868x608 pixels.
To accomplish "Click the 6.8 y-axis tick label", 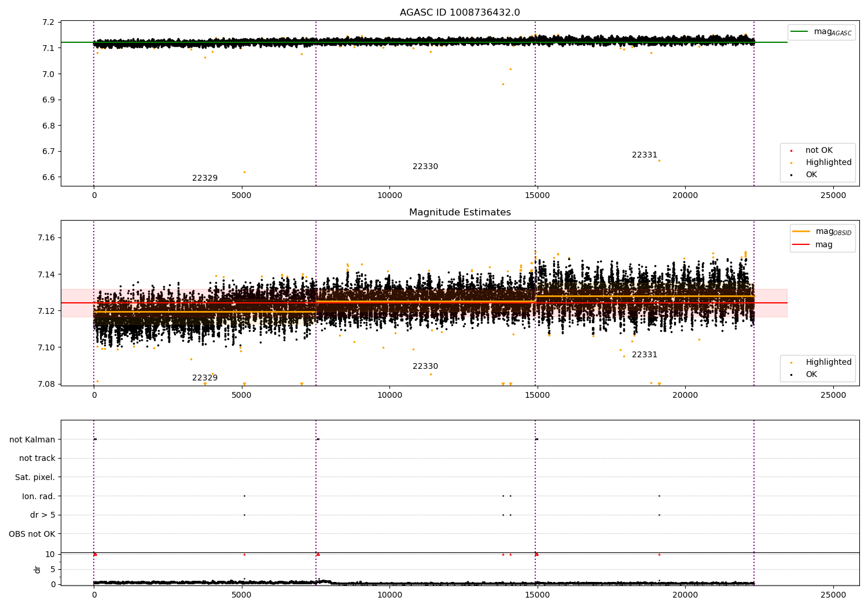I will tap(49, 126).
